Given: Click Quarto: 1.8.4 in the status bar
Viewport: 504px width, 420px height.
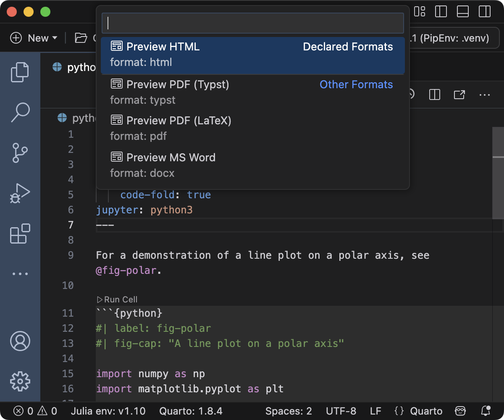Looking at the screenshot, I should (x=191, y=411).
